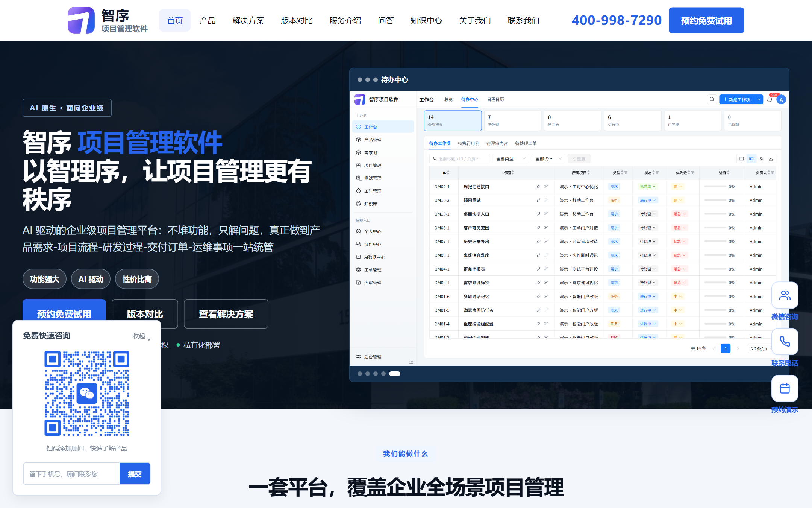Switch to the list layout view toggle
812x508 pixels.
(751, 159)
